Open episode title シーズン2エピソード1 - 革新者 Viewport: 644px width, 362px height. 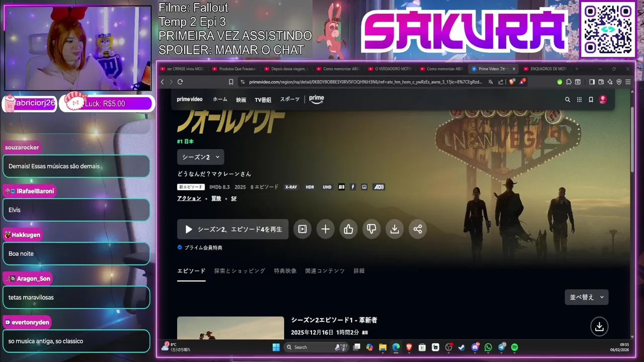click(334, 320)
